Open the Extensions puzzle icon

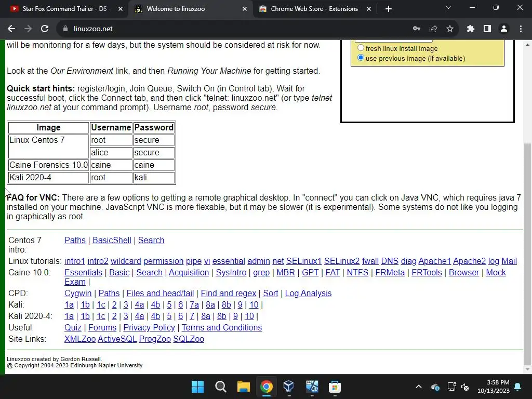471,29
